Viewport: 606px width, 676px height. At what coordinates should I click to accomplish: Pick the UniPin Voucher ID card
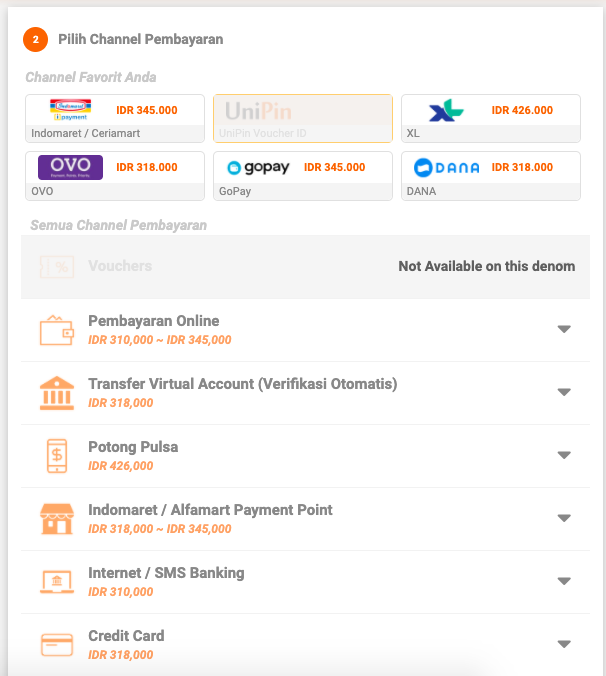[x=302, y=119]
